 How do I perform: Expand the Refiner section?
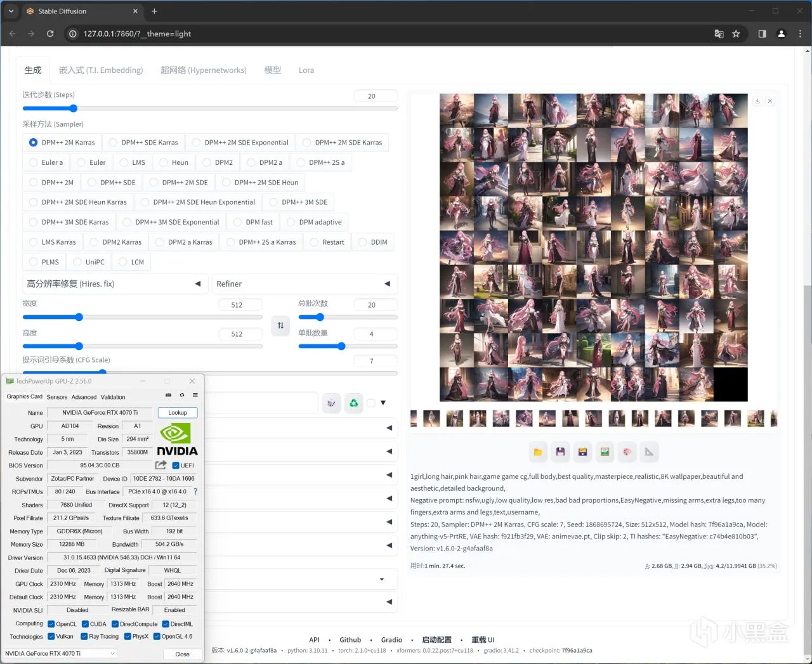[x=304, y=283]
